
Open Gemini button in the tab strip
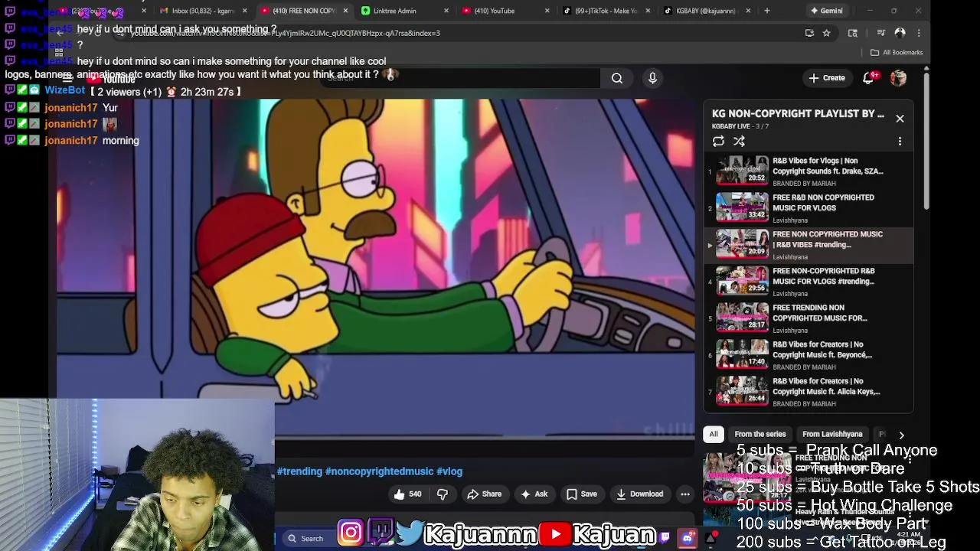[826, 11]
